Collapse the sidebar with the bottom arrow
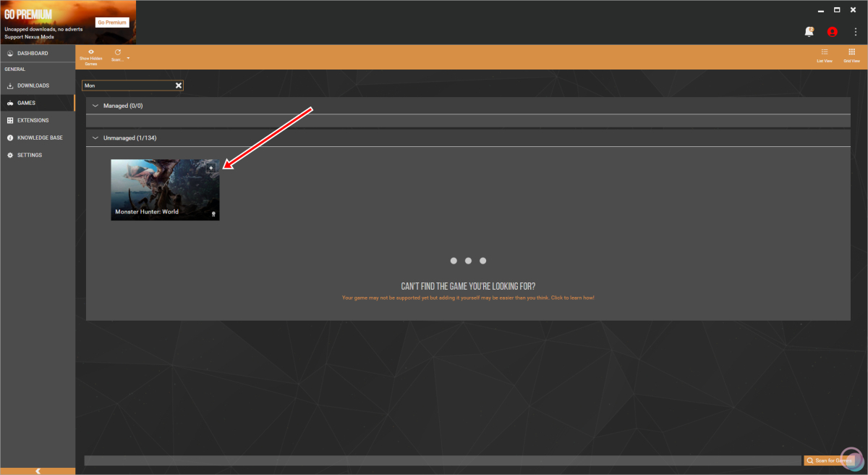868x475 pixels. pos(38,471)
